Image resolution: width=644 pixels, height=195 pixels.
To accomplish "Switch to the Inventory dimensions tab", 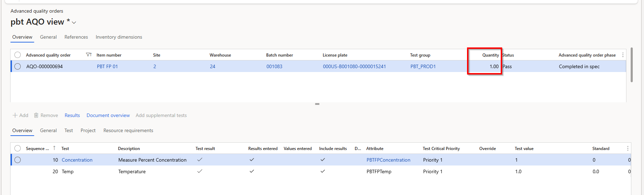I will coord(119,37).
